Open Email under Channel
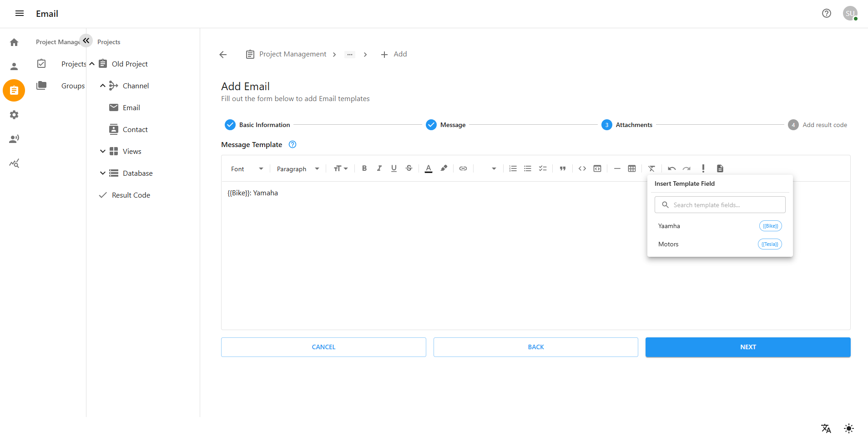This screenshot has height=438, width=868. 131,107
